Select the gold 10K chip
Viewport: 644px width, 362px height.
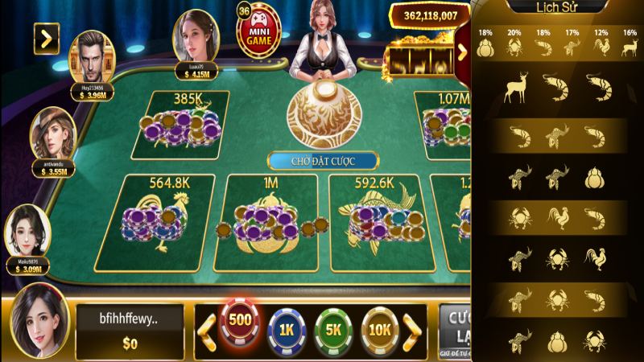click(380, 329)
